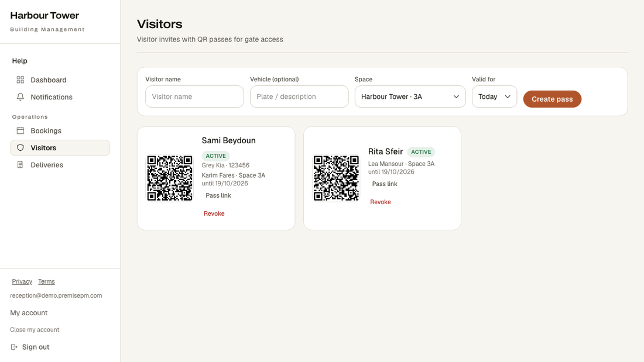Click the Deliveries document icon
Image resolution: width=644 pixels, height=362 pixels.
[x=20, y=164]
